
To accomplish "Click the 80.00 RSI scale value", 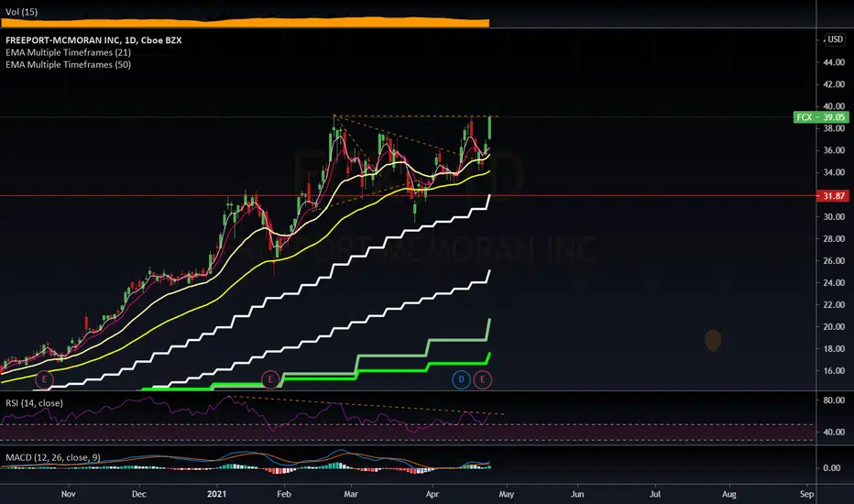I will pyautogui.click(x=834, y=400).
